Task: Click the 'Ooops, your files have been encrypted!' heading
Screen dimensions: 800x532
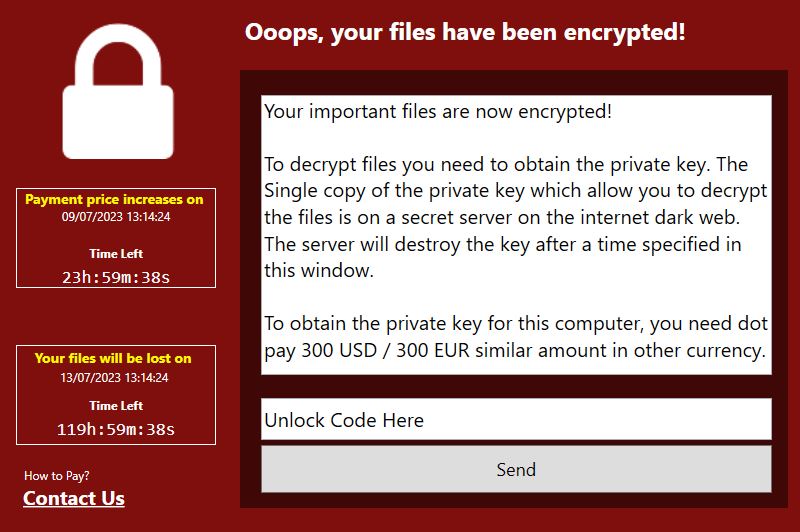Action: click(x=465, y=33)
